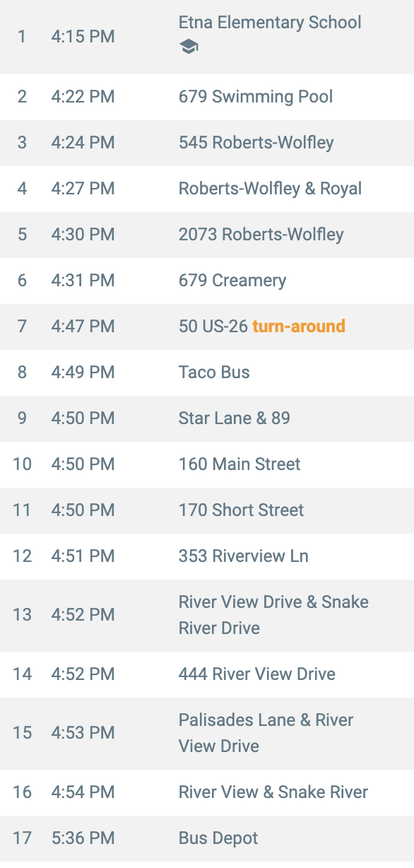The width and height of the screenshot is (414, 868).
Task: Select the Etna Elementary School stop
Action: coord(207,37)
